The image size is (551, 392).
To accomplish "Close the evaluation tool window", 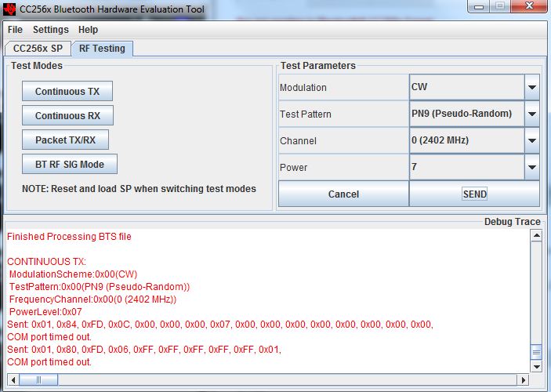I will tap(529, 6).
